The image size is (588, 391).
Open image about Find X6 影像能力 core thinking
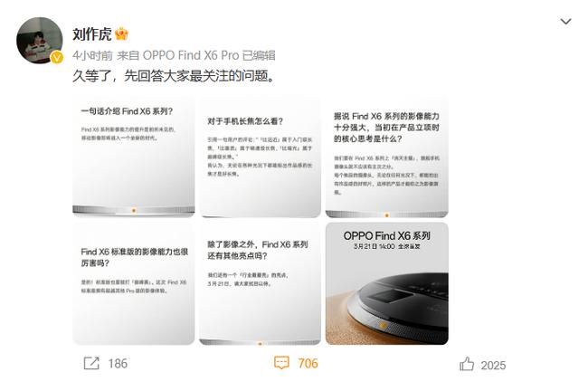point(386,157)
